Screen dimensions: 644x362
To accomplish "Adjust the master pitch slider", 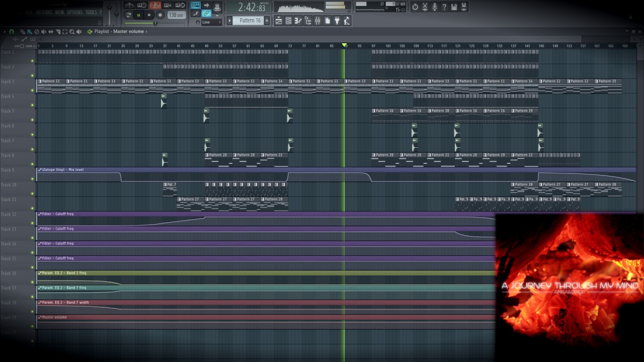I will [117, 13].
